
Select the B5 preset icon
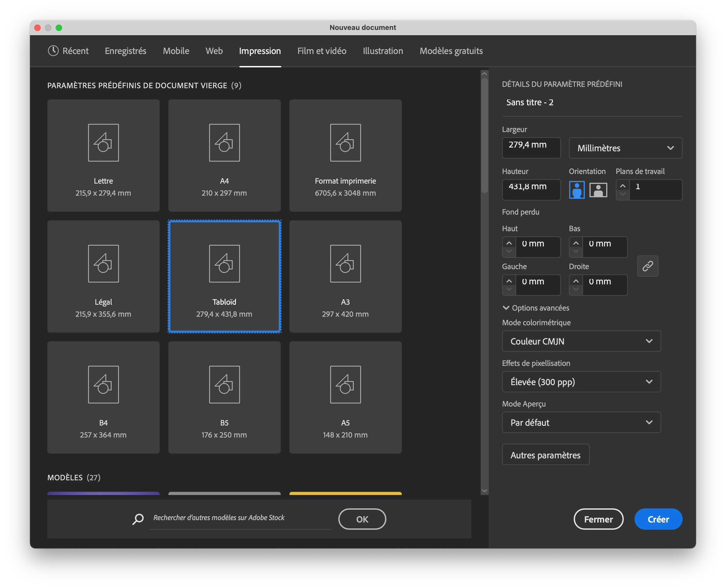point(224,384)
